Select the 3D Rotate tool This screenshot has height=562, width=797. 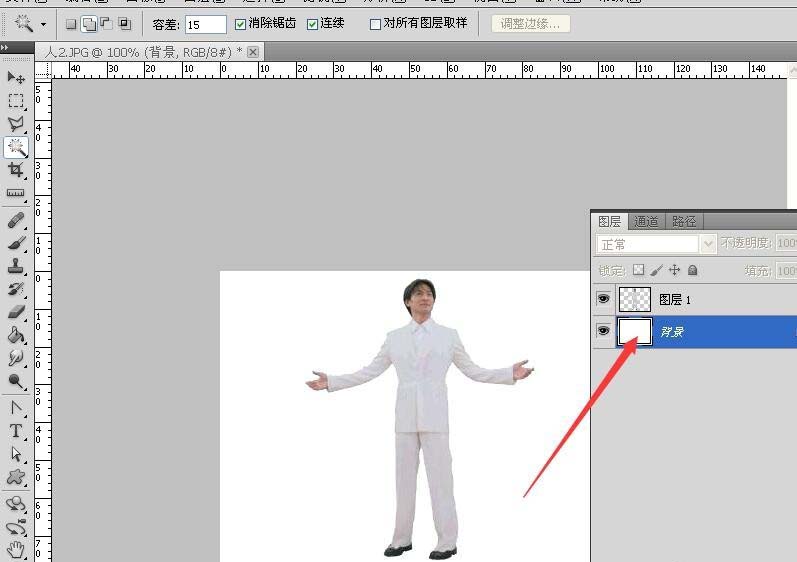pyautogui.click(x=16, y=504)
